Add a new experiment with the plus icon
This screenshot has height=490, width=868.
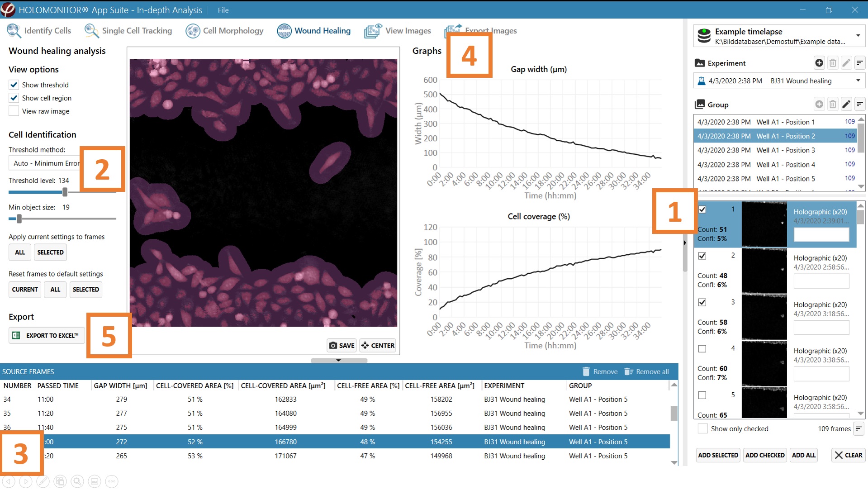point(819,63)
